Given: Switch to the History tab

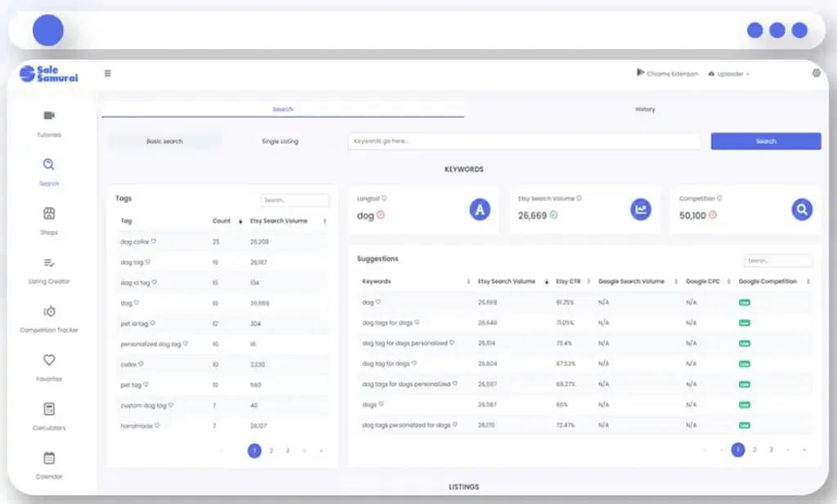Looking at the screenshot, I should click(644, 109).
